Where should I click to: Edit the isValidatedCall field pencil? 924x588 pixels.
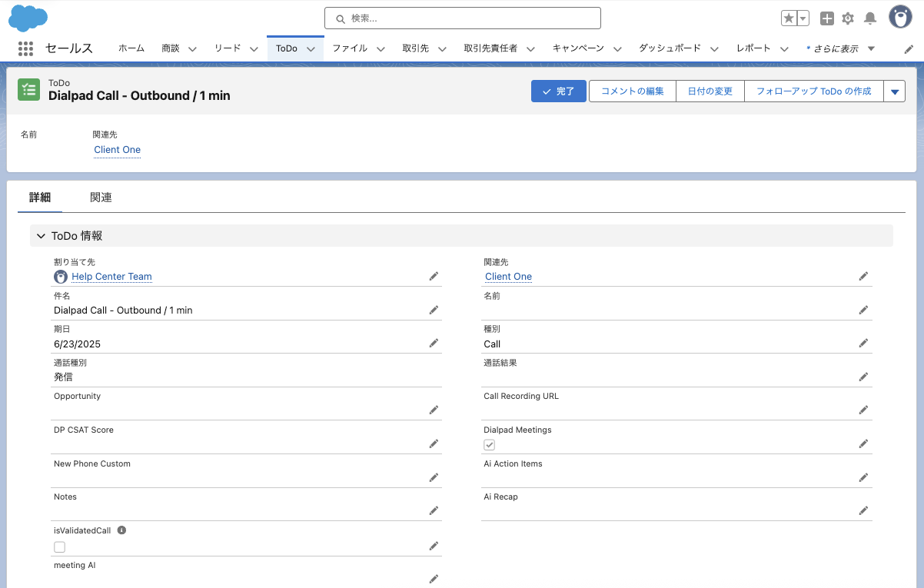434,546
